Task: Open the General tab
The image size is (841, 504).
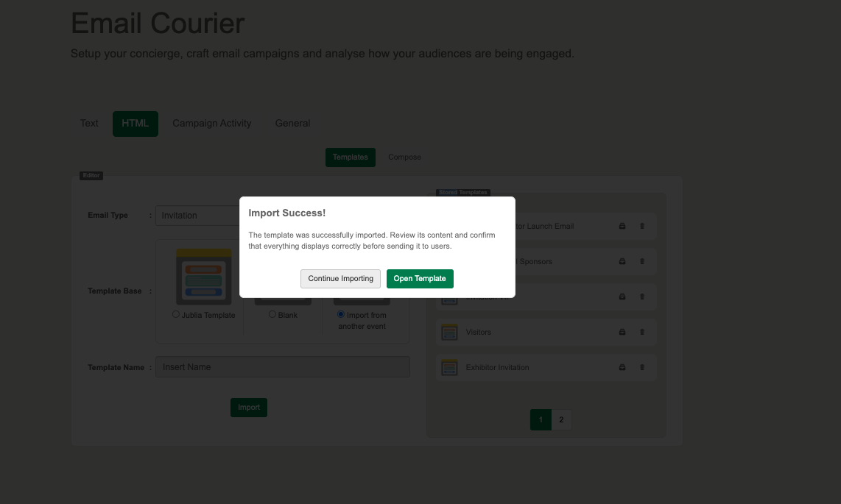Action: click(293, 123)
